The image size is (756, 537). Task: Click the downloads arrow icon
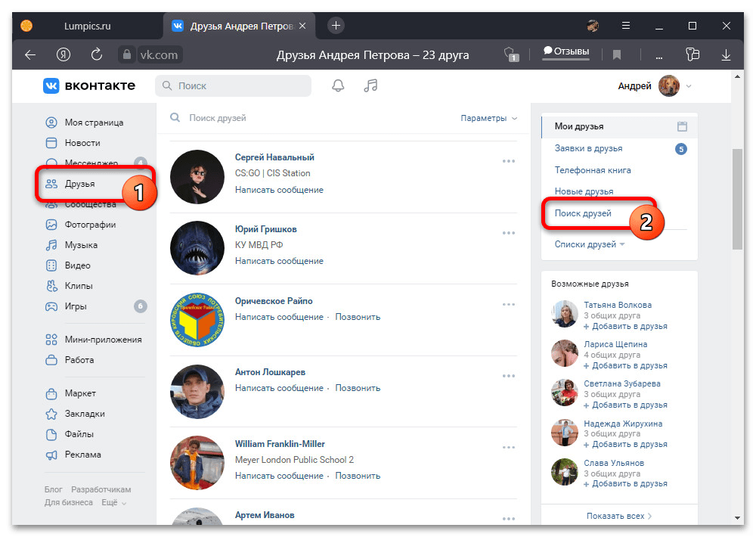tap(726, 55)
